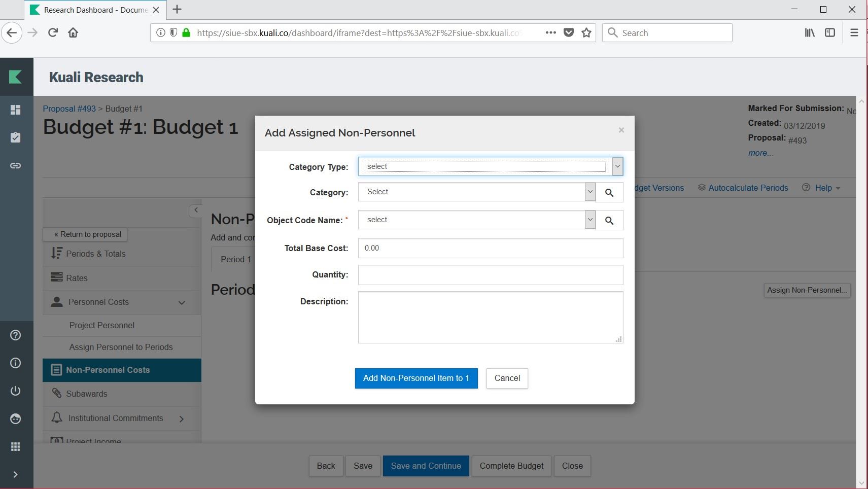Open the Category Type dropdown
Image resolution: width=868 pixels, height=489 pixels.
pos(490,166)
